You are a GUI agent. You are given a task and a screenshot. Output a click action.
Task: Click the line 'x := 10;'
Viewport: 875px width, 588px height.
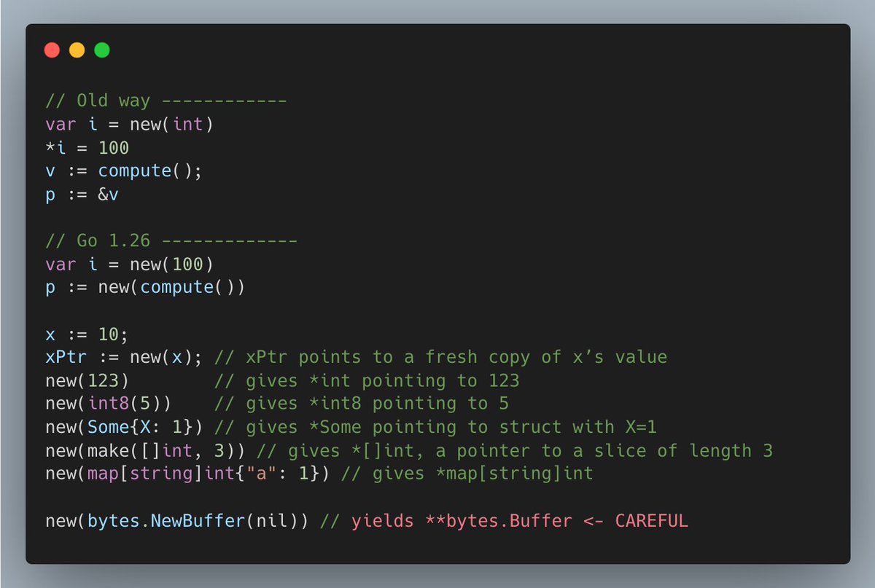[x=87, y=334]
